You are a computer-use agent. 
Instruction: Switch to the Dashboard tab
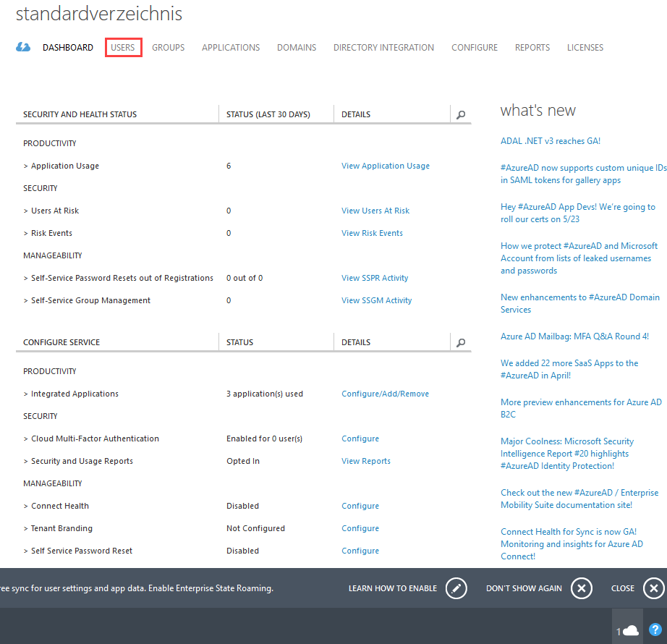click(67, 47)
